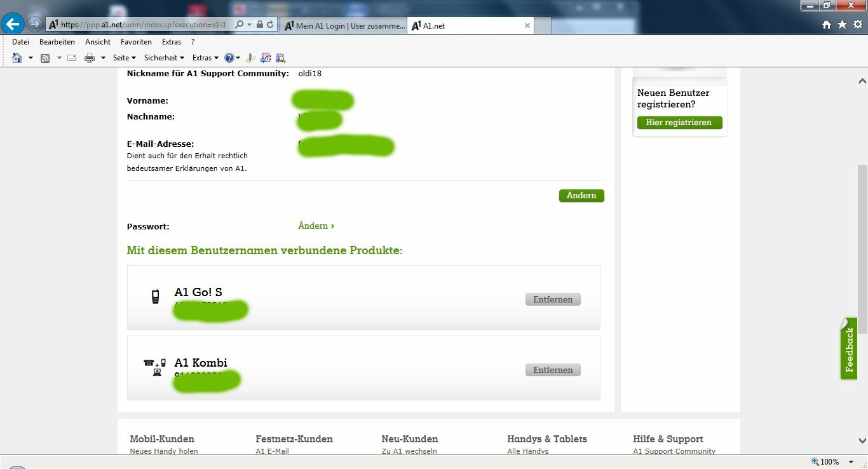The image size is (868, 469).
Task: Click the mobile phone icon for A1 Go! S
Action: click(x=155, y=297)
